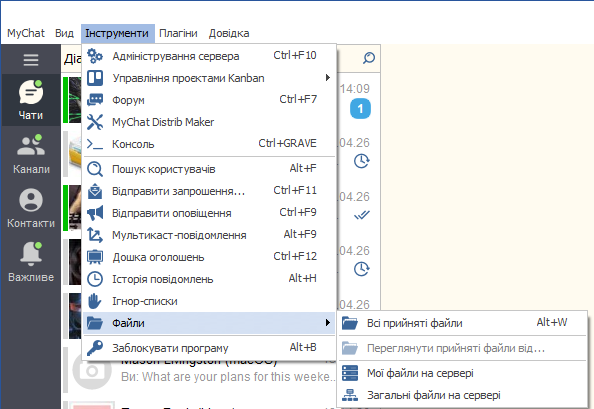
Task: Select Управління проектами Kanban
Action: point(209,78)
